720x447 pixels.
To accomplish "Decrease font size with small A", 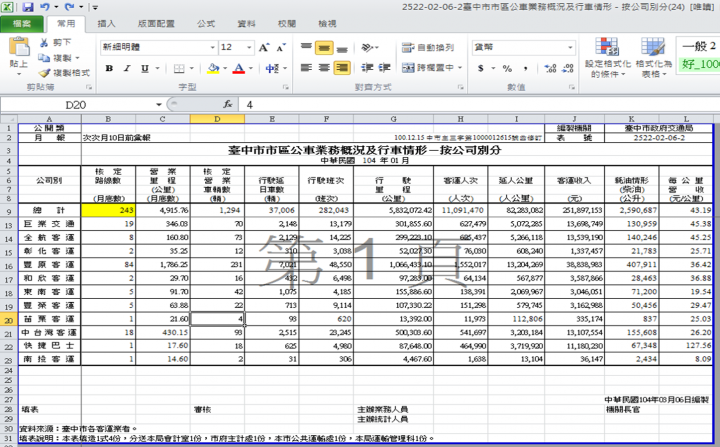I will [281, 47].
